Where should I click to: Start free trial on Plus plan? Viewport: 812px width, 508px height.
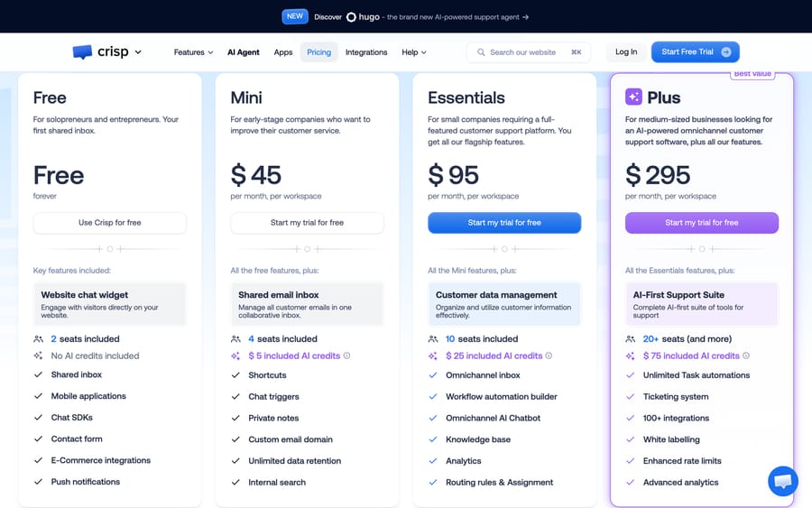tap(702, 223)
